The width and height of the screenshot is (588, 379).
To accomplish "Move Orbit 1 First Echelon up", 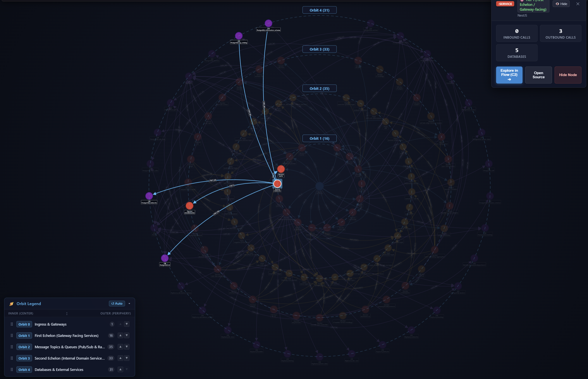I will tap(120, 335).
